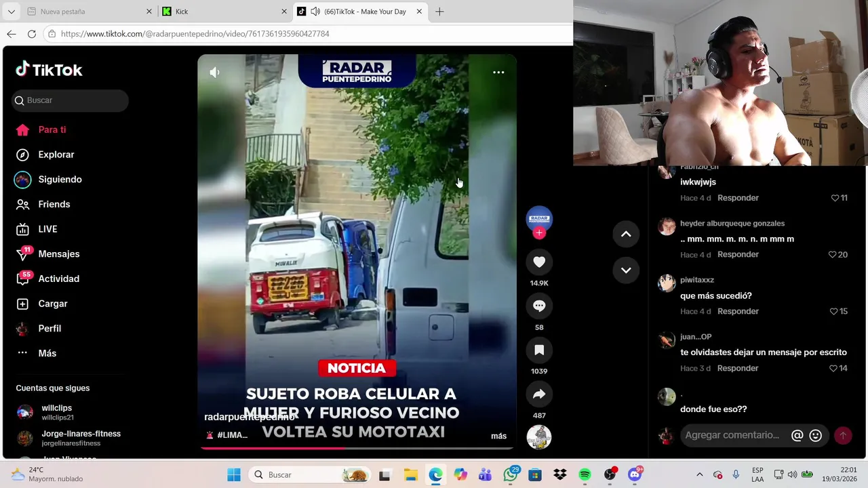Focus the TikTok Buscar search field

[71, 100]
